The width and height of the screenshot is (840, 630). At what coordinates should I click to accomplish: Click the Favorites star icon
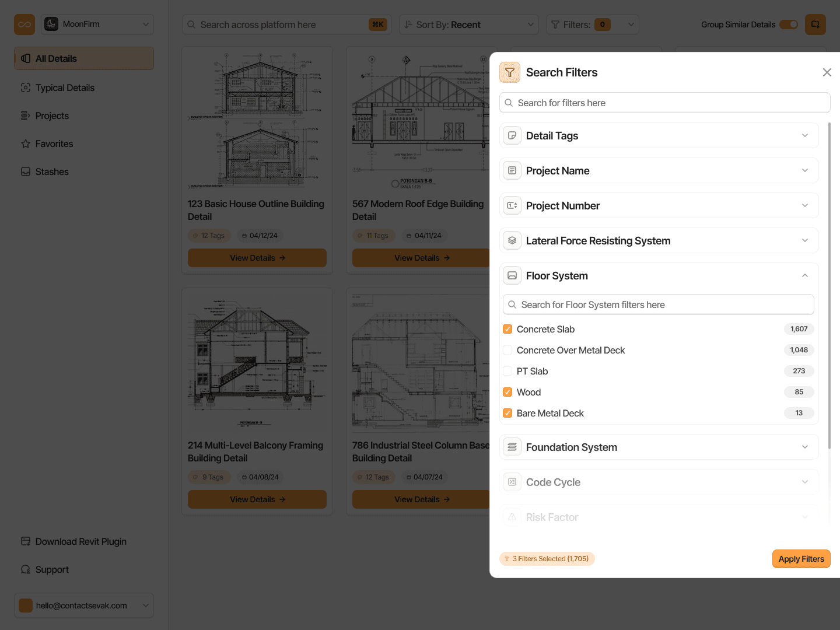pos(26,143)
